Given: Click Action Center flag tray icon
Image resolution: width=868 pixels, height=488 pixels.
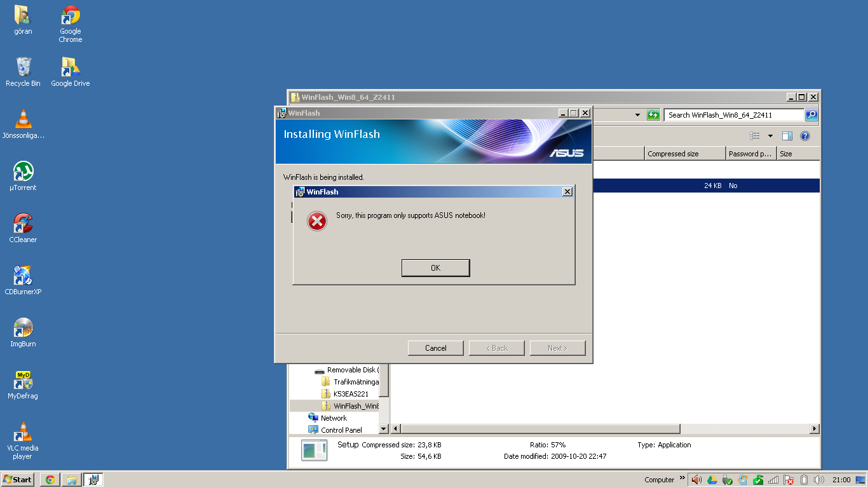Looking at the screenshot, I should (789, 480).
